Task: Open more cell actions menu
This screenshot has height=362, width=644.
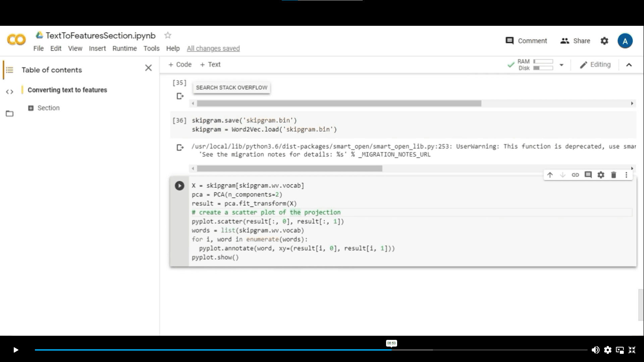Action: click(x=626, y=175)
